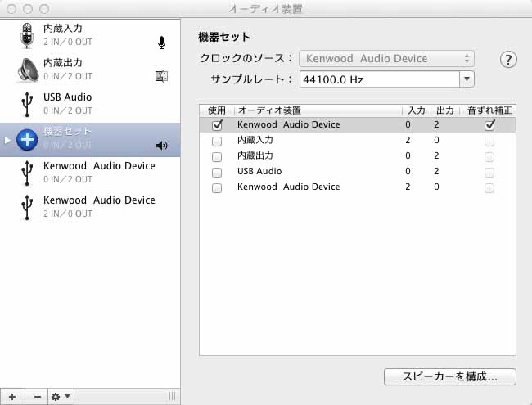Click 内蔵入力 name in the table
This screenshot has height=405, width=532.
coord(255,140)
